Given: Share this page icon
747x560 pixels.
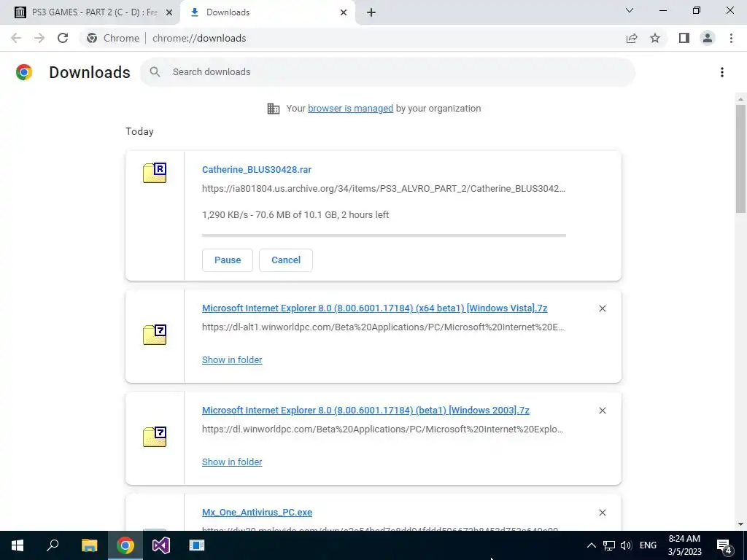Looking at the screenshot, I should pyautogui.click(x=632, y=38).
